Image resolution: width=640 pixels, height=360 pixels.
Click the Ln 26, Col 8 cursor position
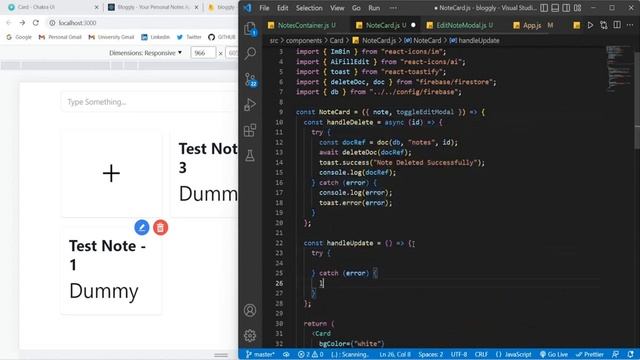tap(395, 354)
